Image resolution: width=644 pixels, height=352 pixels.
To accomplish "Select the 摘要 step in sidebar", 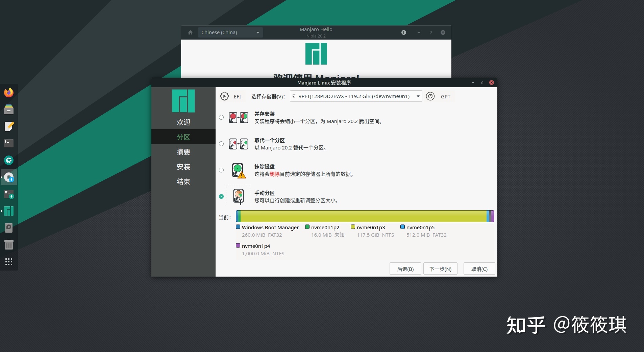I will coord(183,152).
